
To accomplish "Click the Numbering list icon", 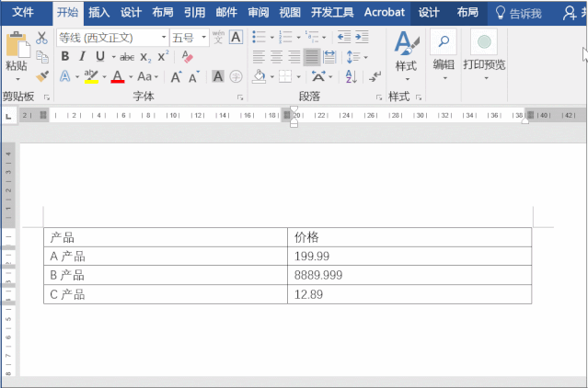I will 286,37.
